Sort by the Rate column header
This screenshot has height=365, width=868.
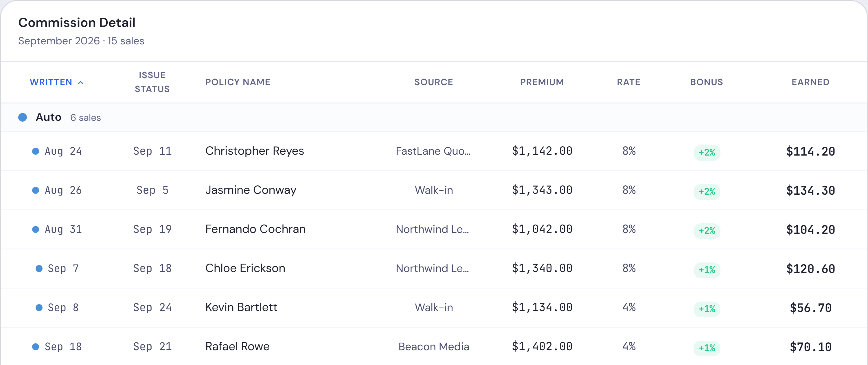[x=628, y=82]
